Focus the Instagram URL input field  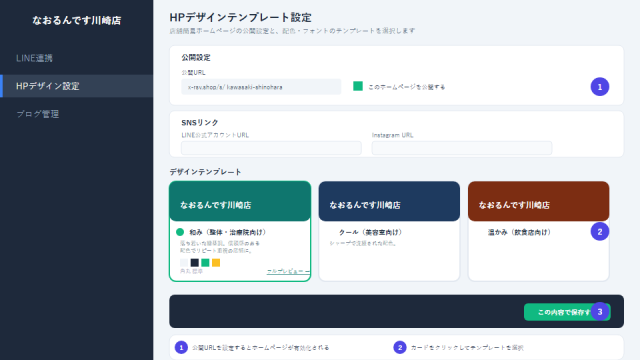(x=462, y=148)
